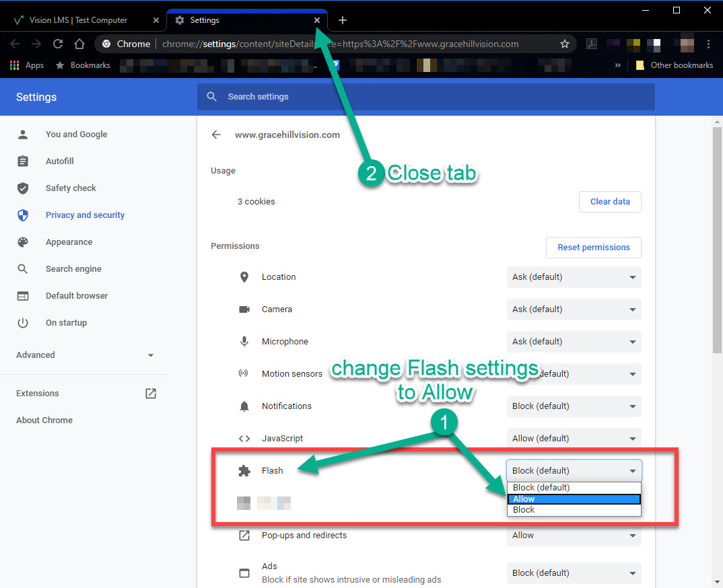Open Extensions via the external link icon

click(x=151, y=393)
